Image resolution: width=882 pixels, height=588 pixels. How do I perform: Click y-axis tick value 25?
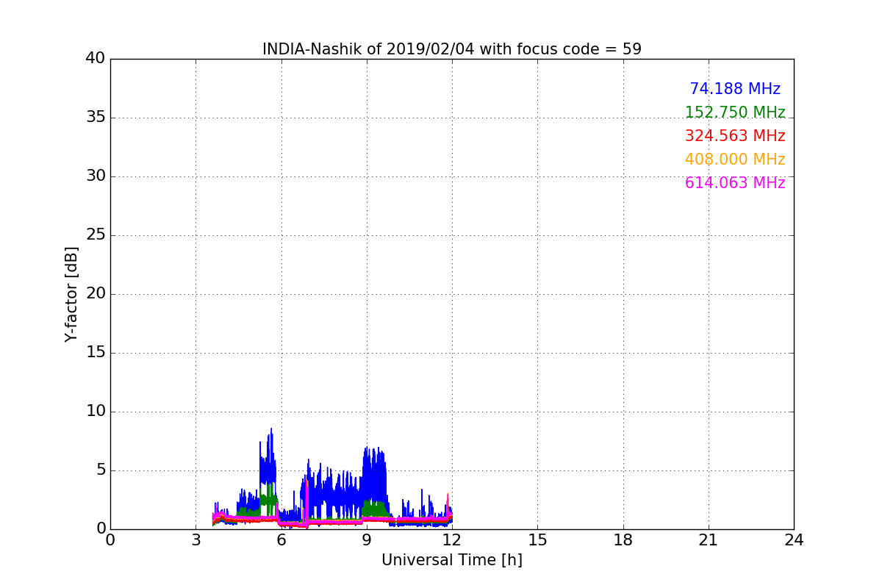click(96, 235)
